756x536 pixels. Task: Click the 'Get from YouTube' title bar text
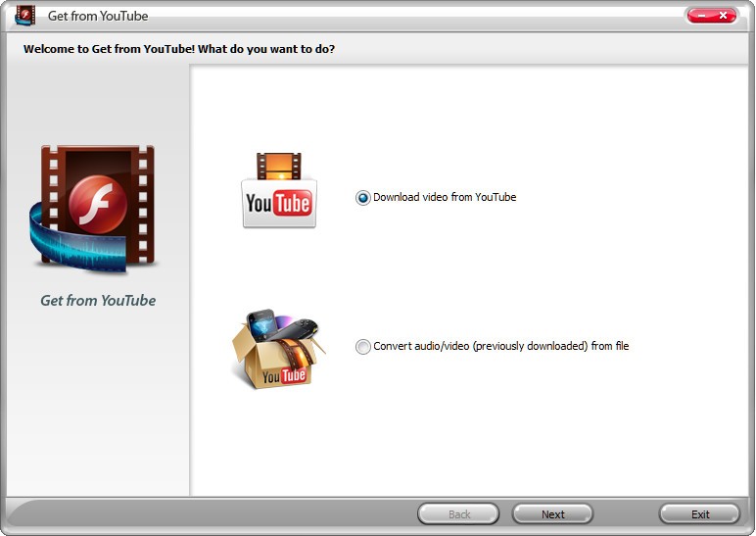point(98,16)
